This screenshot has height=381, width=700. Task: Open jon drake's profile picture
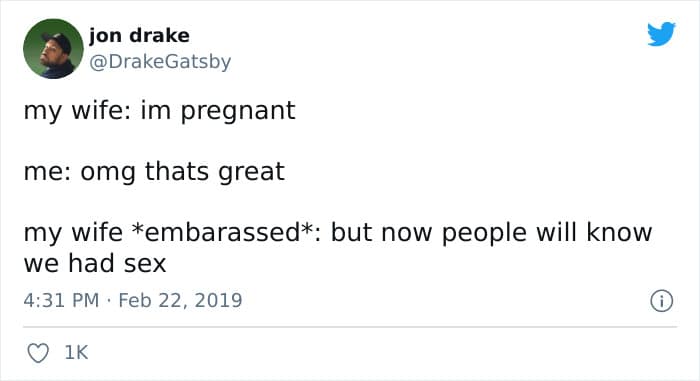tap(53, 49)
